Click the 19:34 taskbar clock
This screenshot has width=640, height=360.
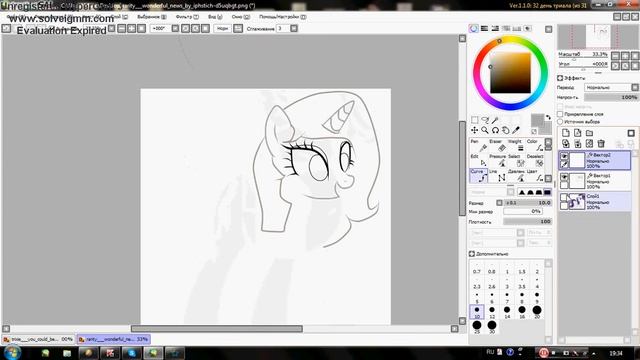(x=616, y=353)
